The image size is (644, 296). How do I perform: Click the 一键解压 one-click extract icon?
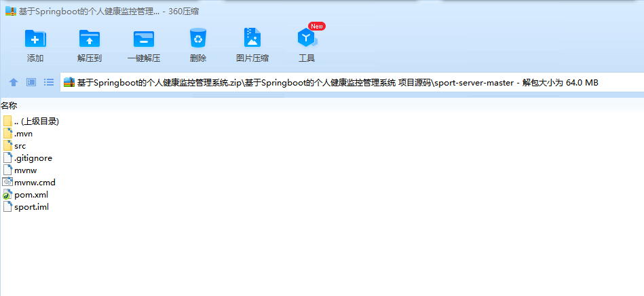click(144, 39)
